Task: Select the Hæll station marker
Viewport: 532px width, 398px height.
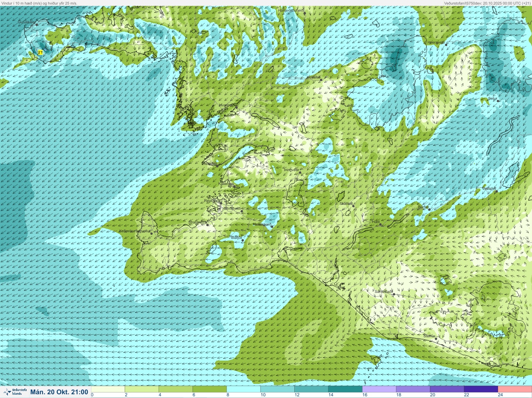Action: [380, 224]
